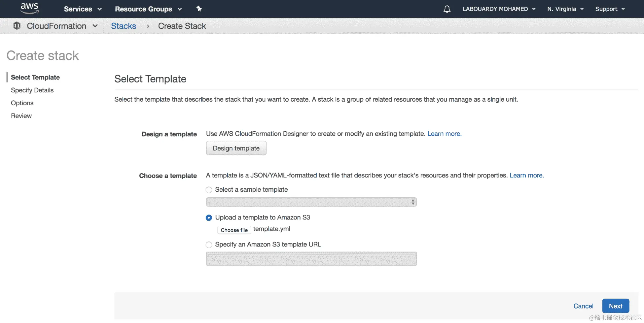Open the N. Virginia region selector
The height and width of the screenshot is (323, 644).
coord(565,9)
